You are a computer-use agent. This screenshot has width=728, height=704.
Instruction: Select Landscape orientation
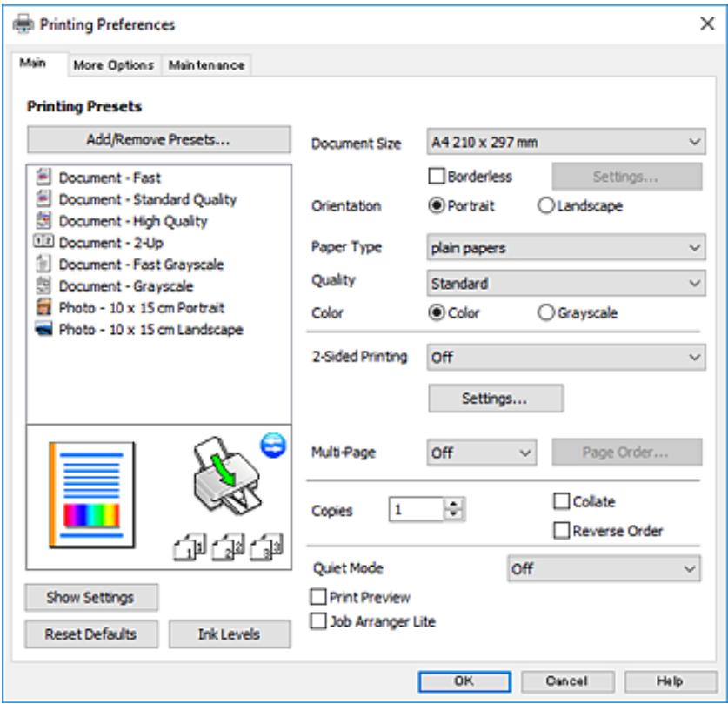click(x=545, y=205)
